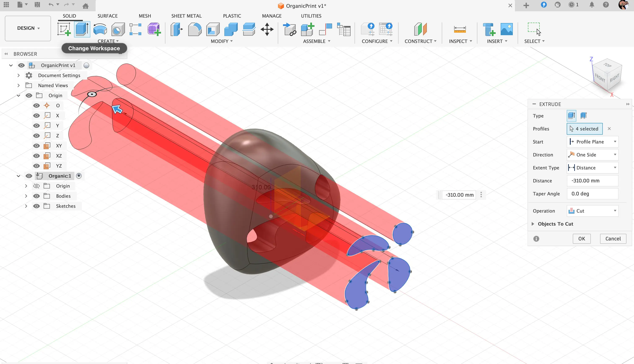Open the SHEET METAL tab
This screenshot has width=634, height=364.
(186, 16)
